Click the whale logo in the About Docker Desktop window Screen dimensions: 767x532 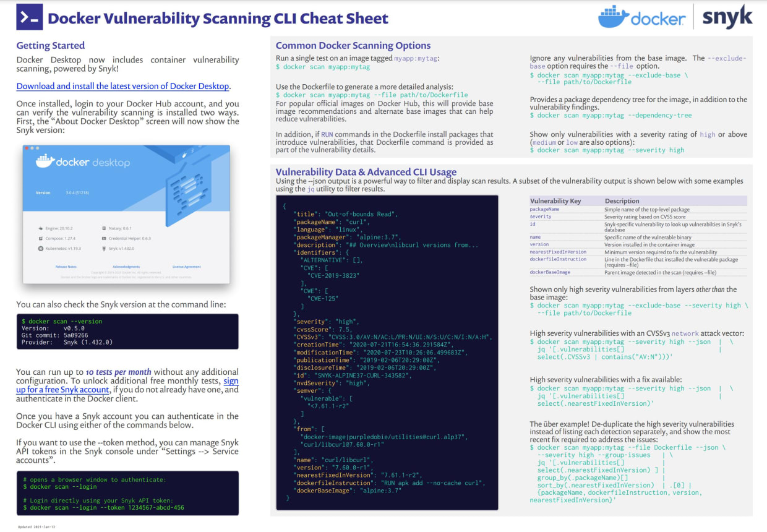click(x=44, y=162)
